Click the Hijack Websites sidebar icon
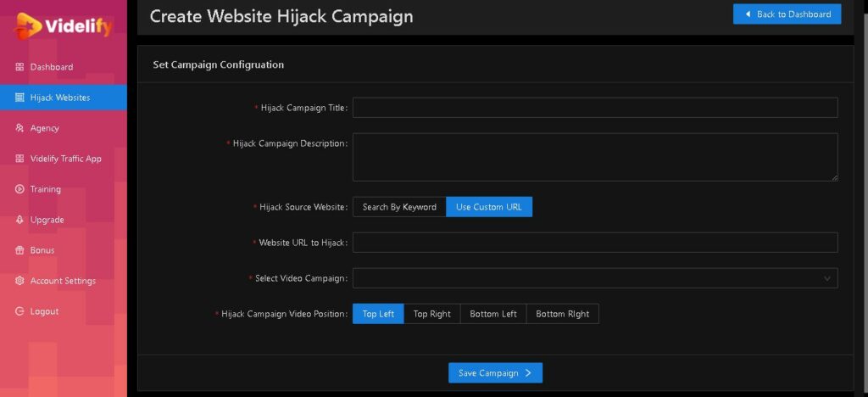This screenshot has width=868, height=397. [x=20, y=98]
